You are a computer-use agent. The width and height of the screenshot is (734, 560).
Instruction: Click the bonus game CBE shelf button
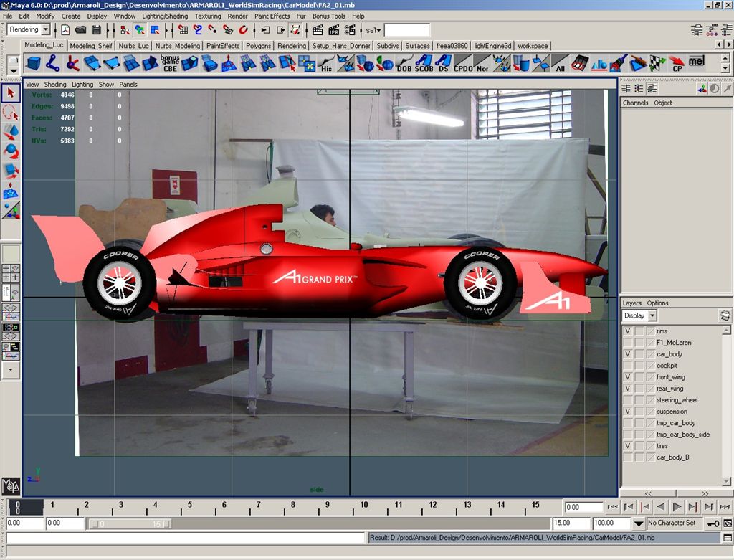tap(170, 63)
